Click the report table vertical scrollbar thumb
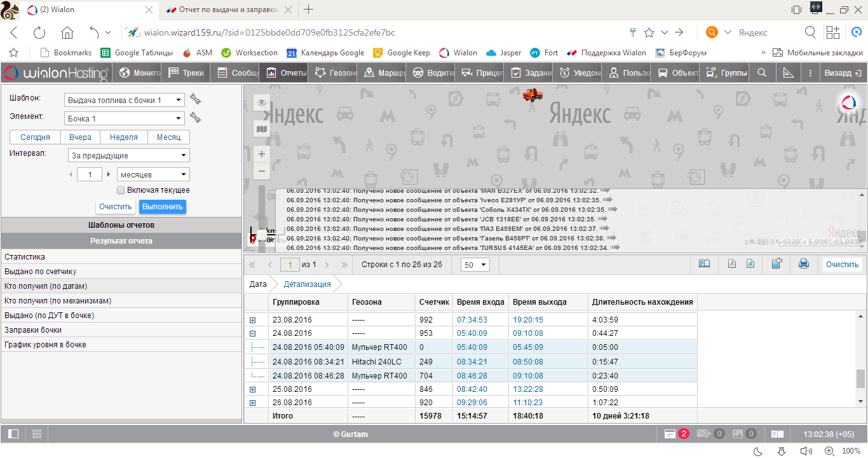Viewport: 868px width, 458px height. 861,378
